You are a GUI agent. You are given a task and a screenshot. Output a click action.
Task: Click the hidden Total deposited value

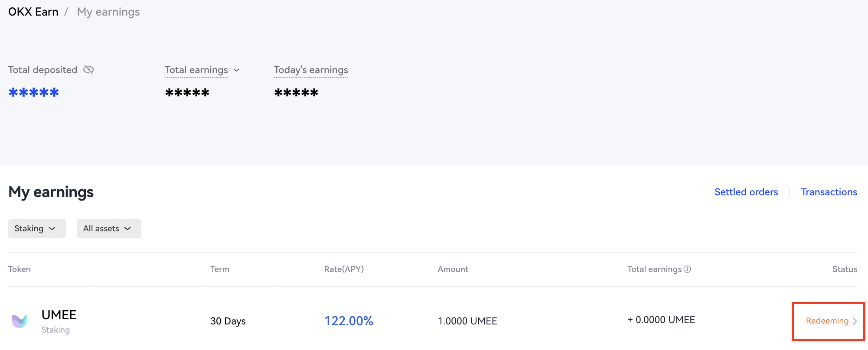coord(34,92)
